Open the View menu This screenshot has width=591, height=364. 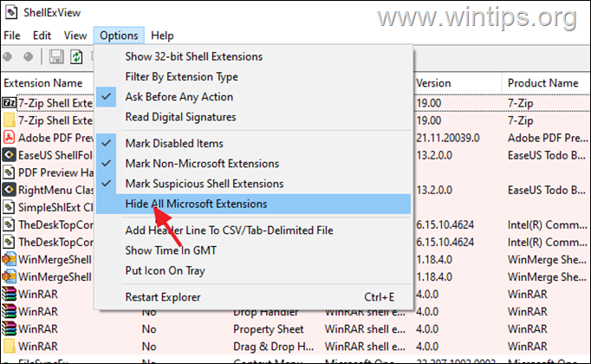75,36
